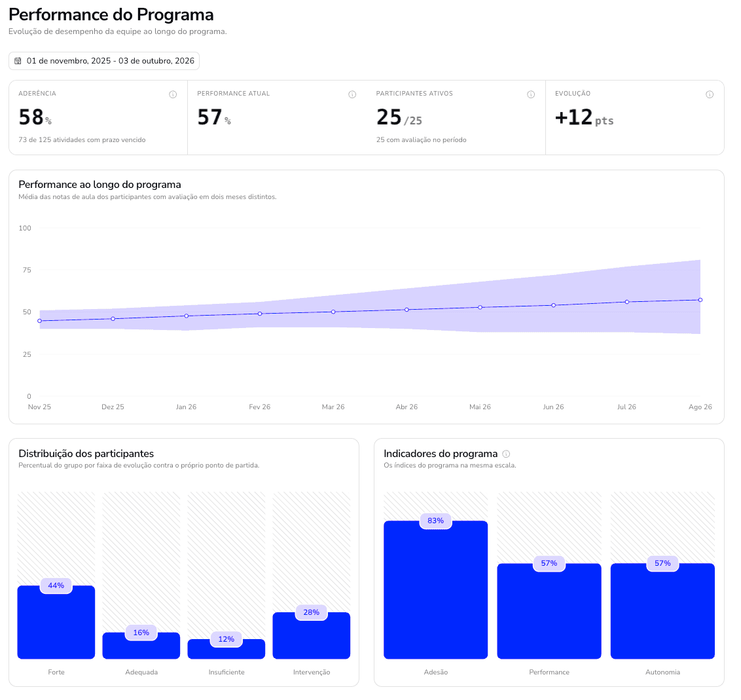Image resolution: width=741 pixels, height=700 pixels.
Task: Select the Mar 26 data point
Action: (x=333, y=312)
